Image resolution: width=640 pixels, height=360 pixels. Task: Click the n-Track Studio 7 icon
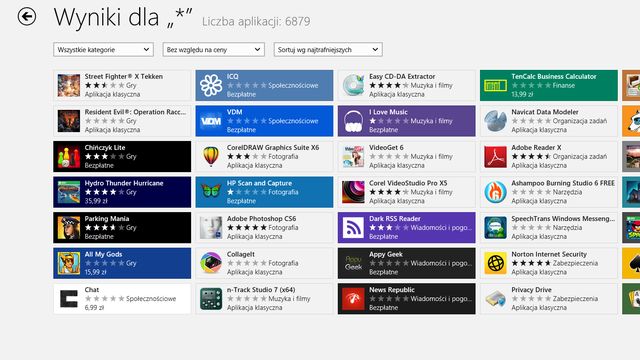pyautogui.click(x=211, y=298)
